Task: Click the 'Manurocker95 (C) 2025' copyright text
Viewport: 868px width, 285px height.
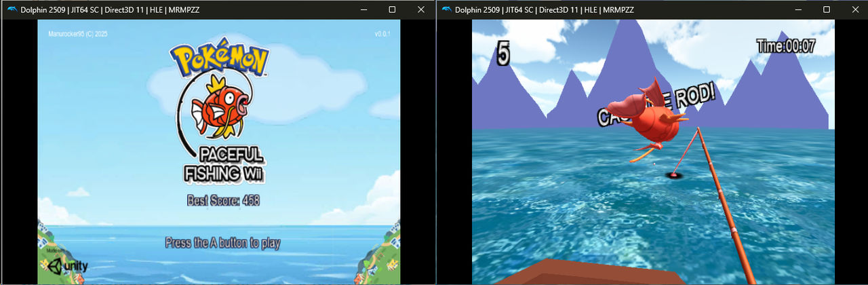Action: pos(79,33)
